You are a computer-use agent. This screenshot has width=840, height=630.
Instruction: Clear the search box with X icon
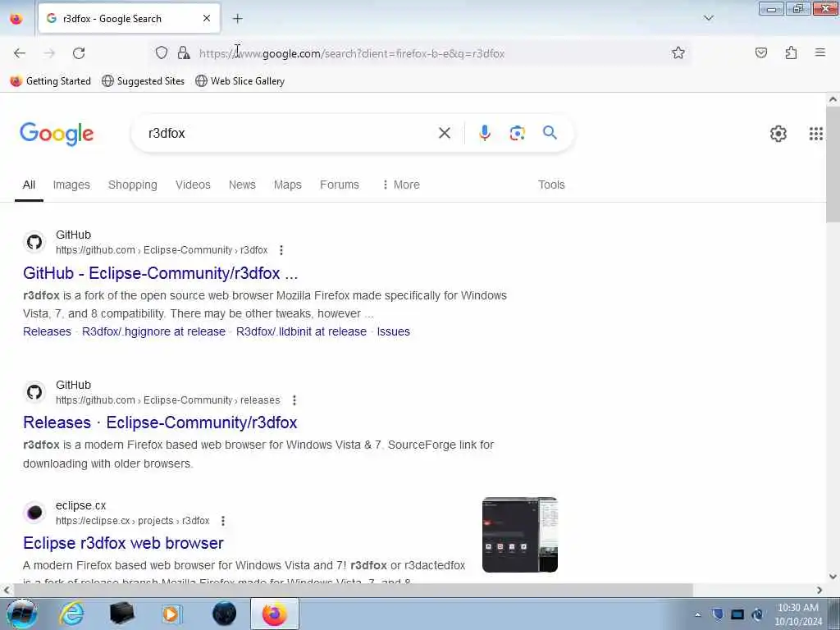pos(444,133)
